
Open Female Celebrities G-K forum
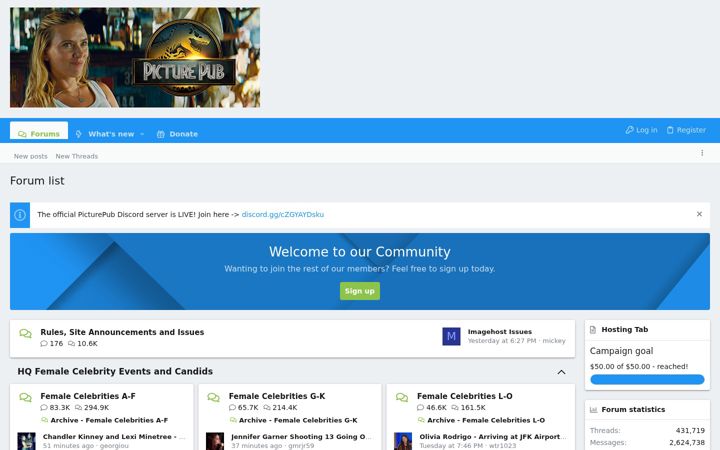click(x=277, y=396)
